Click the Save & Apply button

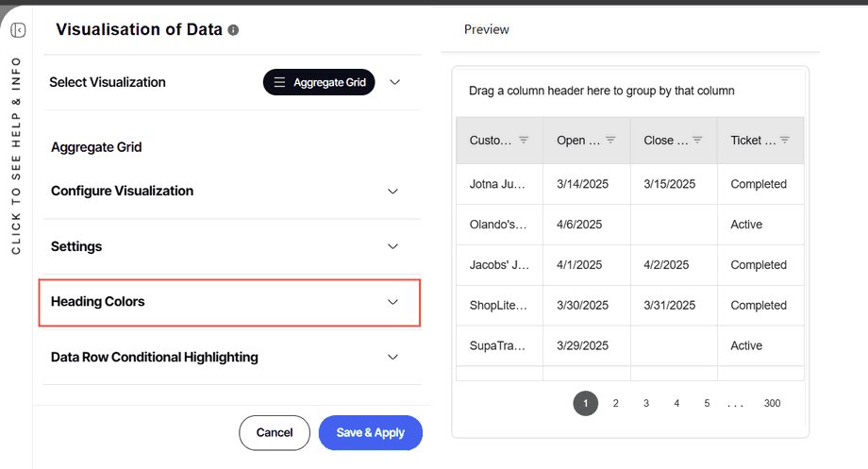point(370,432)
